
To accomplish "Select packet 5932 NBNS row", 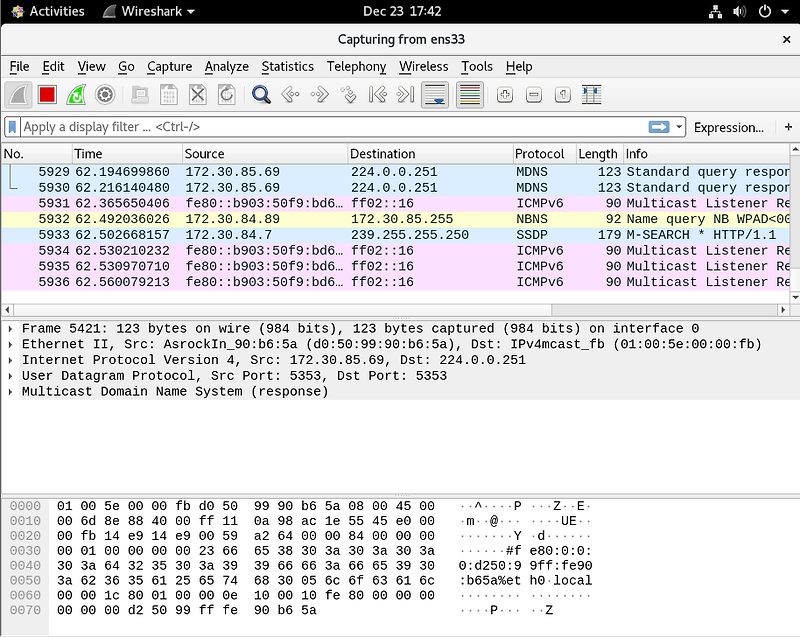I will tap(395, 219).
